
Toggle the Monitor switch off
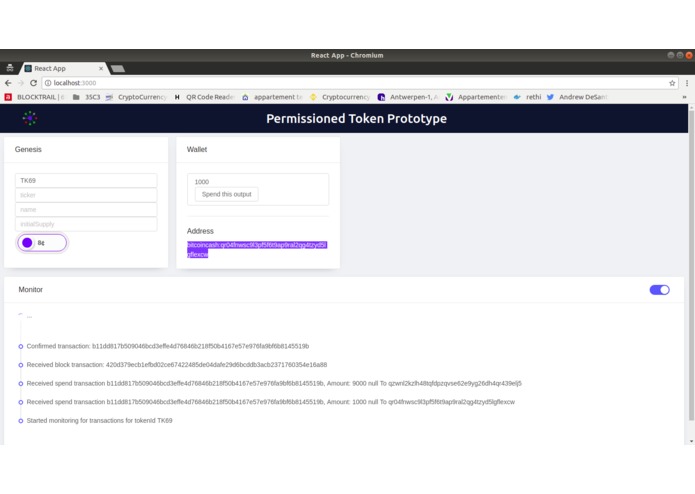point(660,290)
